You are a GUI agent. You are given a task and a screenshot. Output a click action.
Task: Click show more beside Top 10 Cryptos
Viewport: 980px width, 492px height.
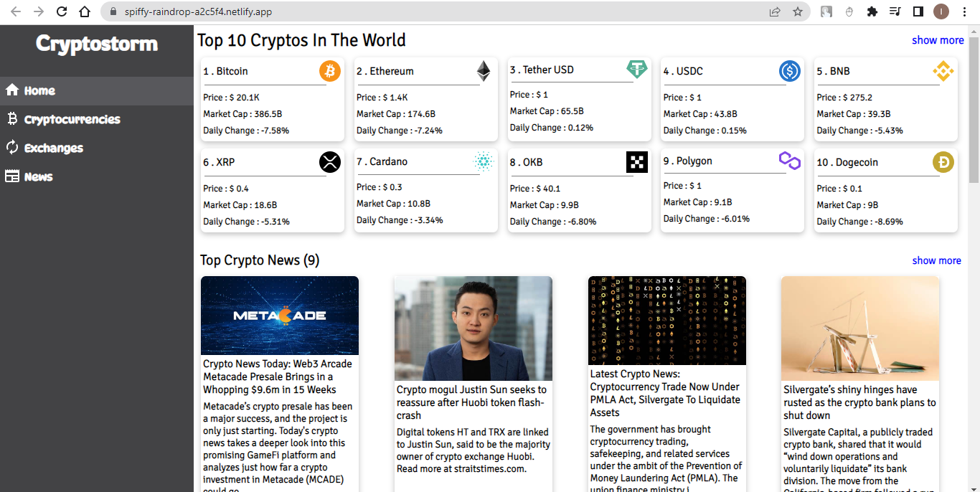(x=938, y=40)
